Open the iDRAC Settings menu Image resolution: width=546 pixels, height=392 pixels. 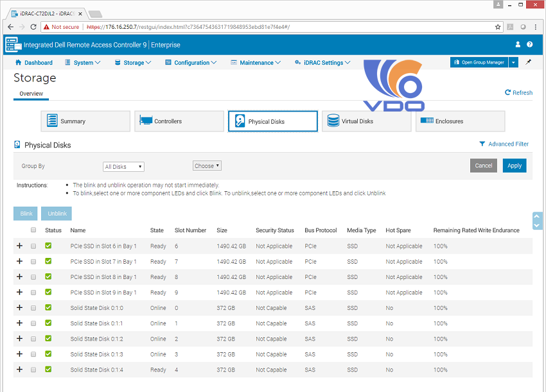pos(323,63)
